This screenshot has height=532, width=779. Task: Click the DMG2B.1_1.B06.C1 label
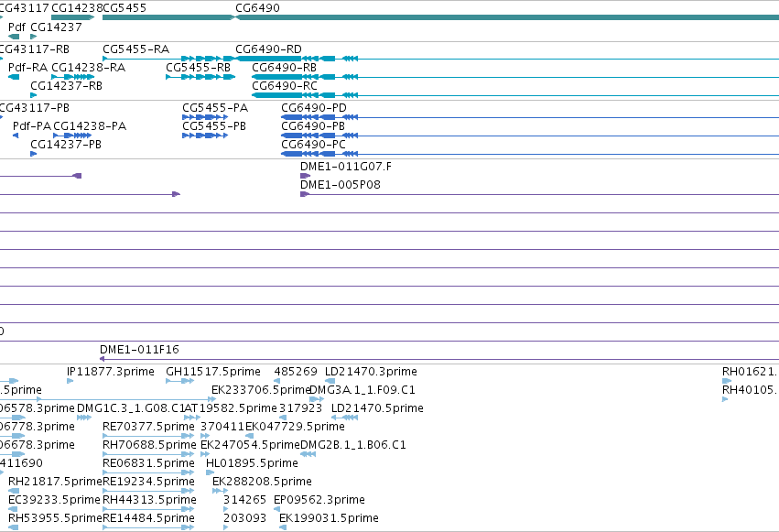[353, 445]
